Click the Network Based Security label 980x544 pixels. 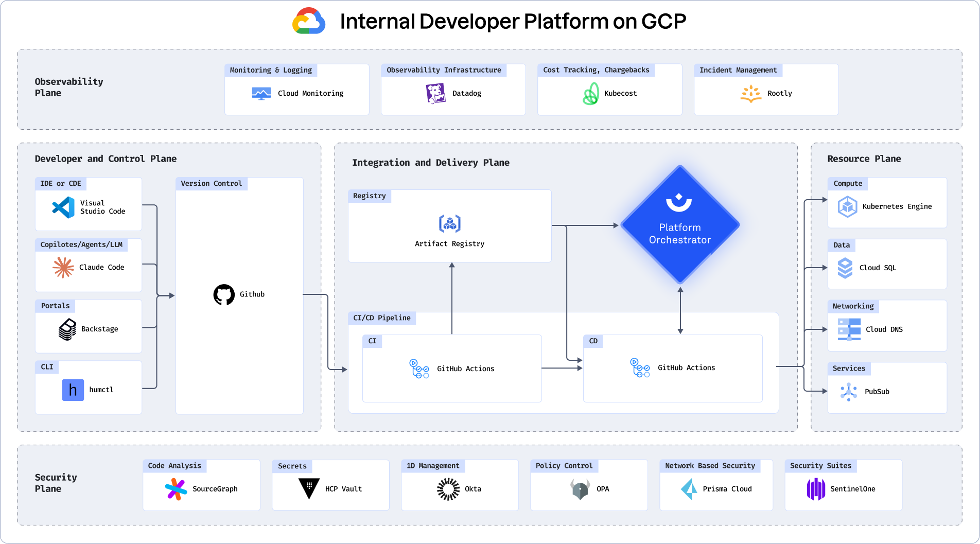[x=710, y=466]
